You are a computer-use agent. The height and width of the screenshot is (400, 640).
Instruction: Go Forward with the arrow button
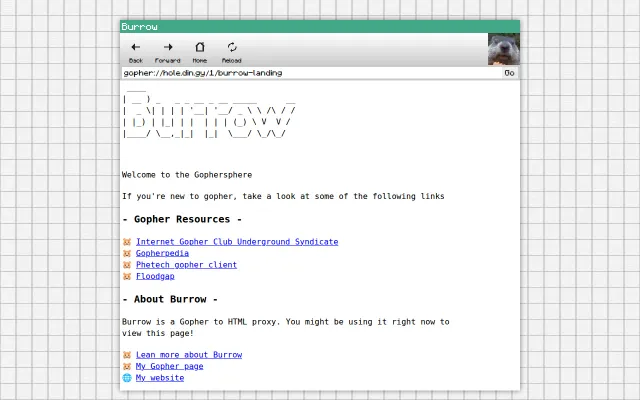tap(167, 52)
